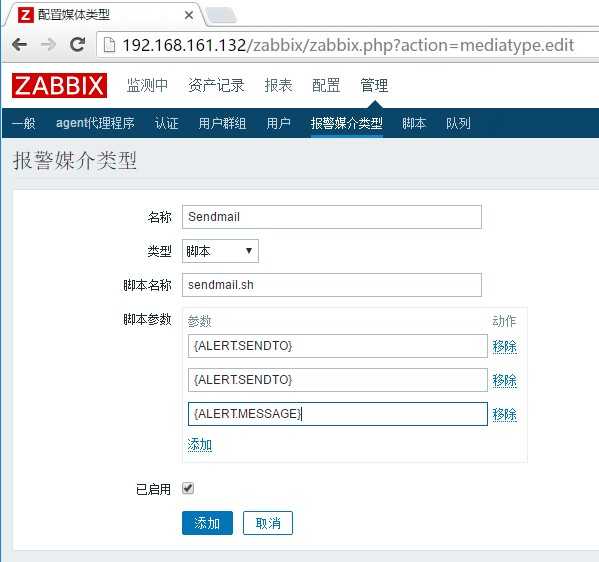The width and height of the screenshot is (599, 562).
Task: Click the 已启用 label
Action: tap(153, 489)
